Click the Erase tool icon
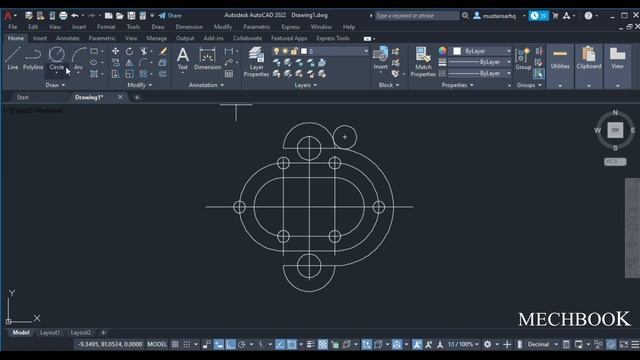The width and height of the screenshot is (640, 360). [163, 51]
